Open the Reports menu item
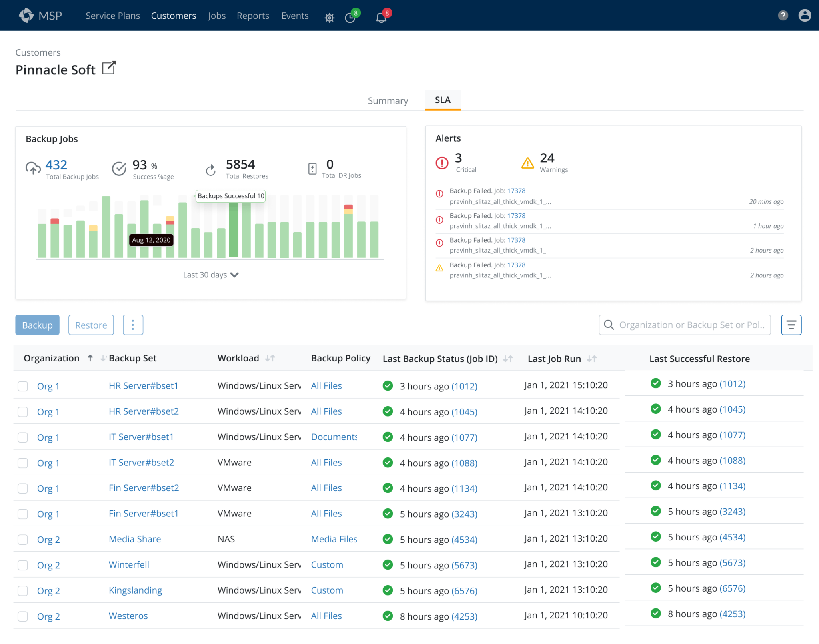Image resolution: width=819 pixels, height=644 pixels. pyautogui.click(x=253, y=16)
